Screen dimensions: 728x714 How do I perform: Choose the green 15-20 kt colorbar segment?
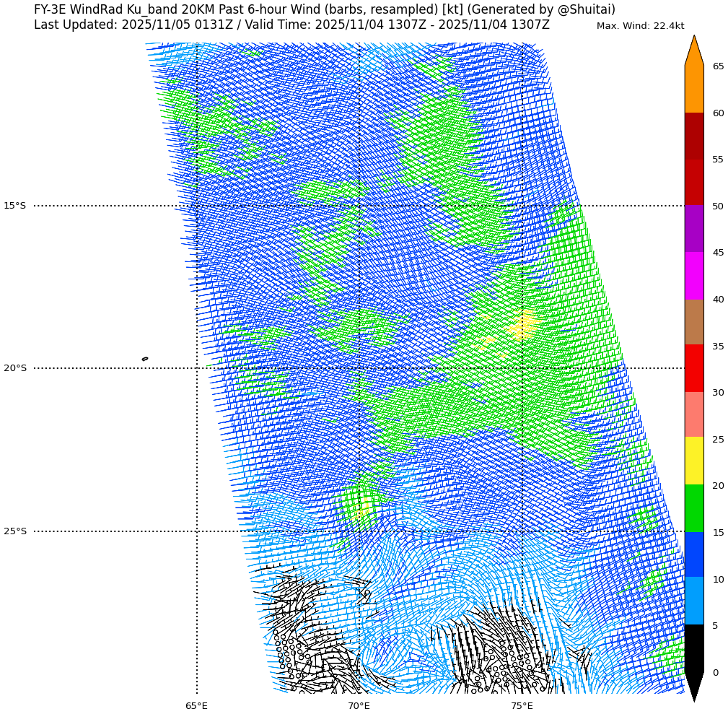[x=693, y=508]
